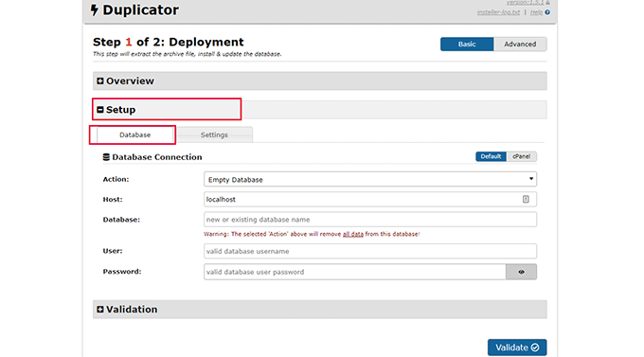Focus the Password input field

(355, 272)
